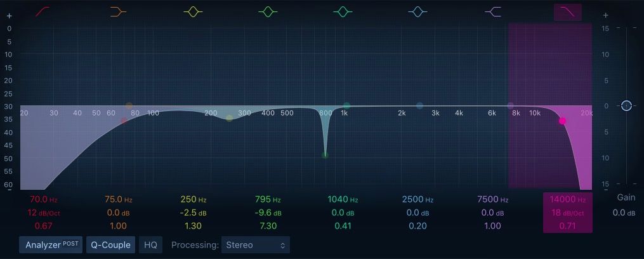Open the Processing Stereo dropdown
This screenshot has height=259, width=644.
coord(255,244)
